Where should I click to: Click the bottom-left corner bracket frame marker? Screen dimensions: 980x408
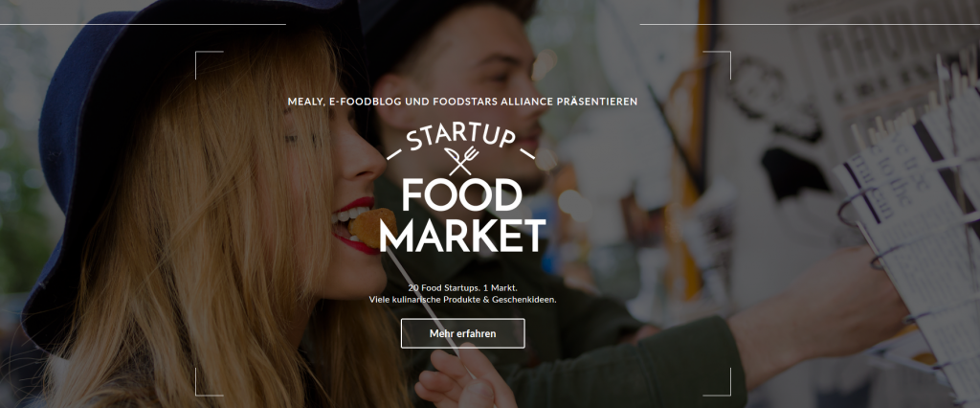pyautogui.click(x=209, y=382)
